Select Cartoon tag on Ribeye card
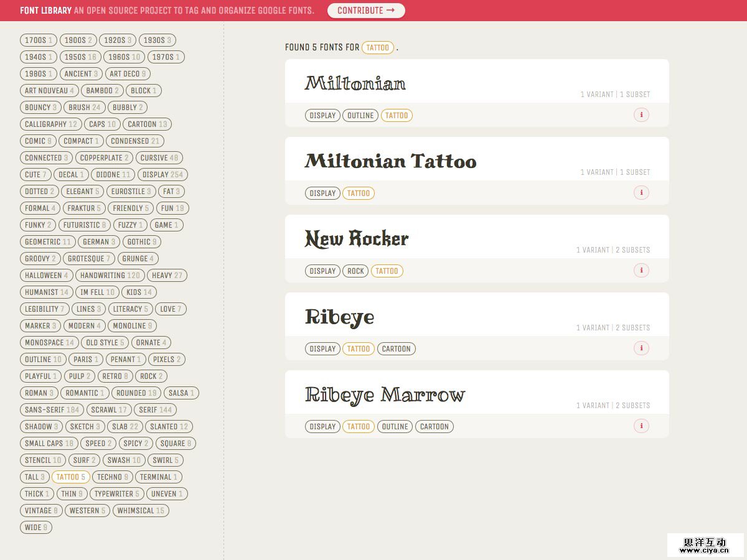747x560 pixels. 396,349
